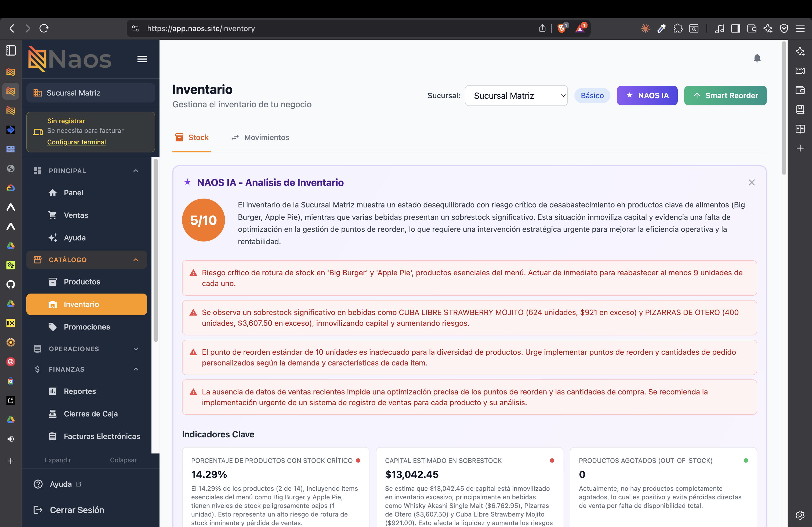Open the bookmarks panel icon
Screen dimensions: 812x527
(800, 109)
